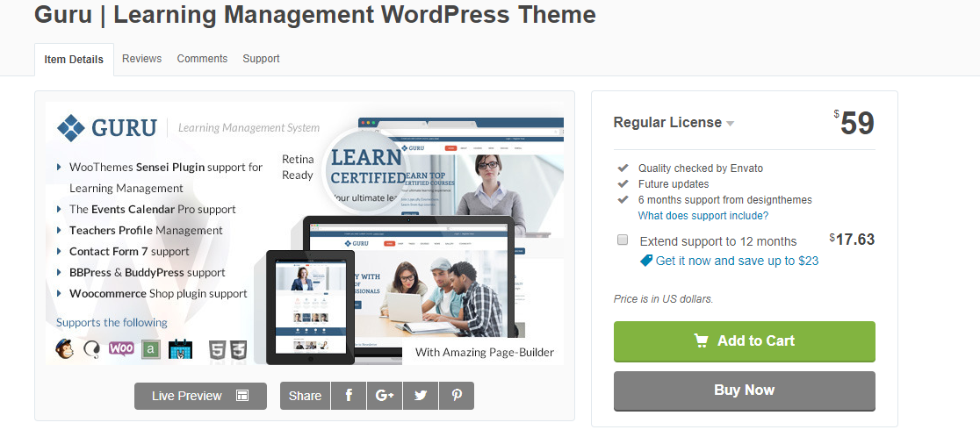Click 'With Amazing Page-Builder' caption
980x437 pixels.
(x=485, y=352)
